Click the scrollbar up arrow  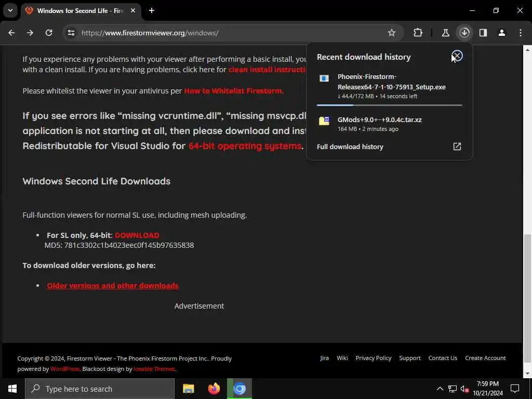527,49
